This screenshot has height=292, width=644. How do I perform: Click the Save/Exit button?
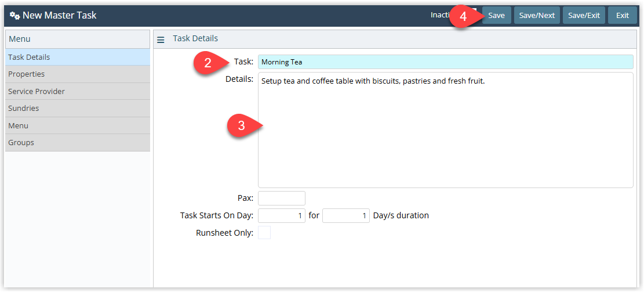coord(584,16)
